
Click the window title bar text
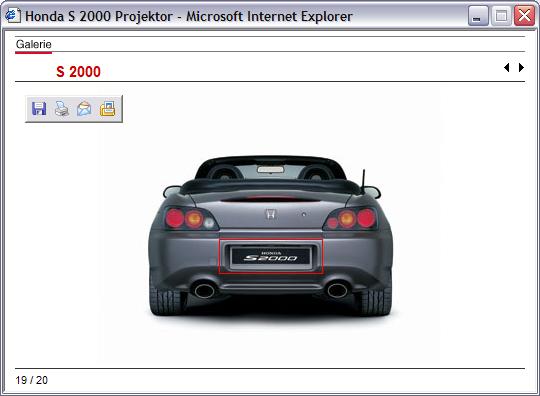(x=189, y=16)
